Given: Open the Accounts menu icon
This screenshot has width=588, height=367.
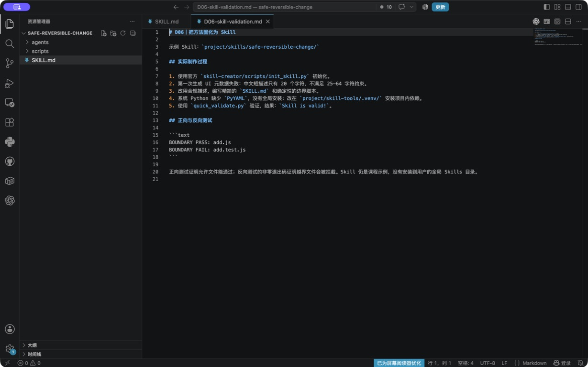Looking at the screenshot, I should pyautogui.click(x=10, y=329).
